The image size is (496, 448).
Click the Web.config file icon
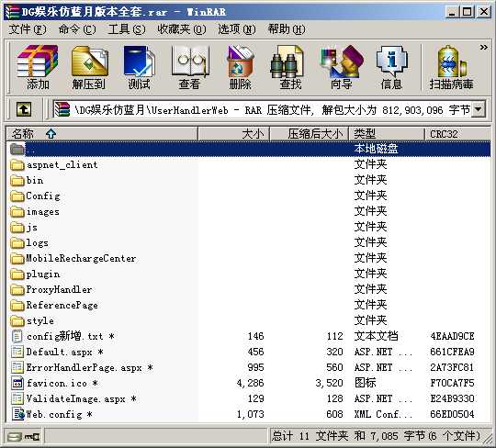click(x=17, y=414)
